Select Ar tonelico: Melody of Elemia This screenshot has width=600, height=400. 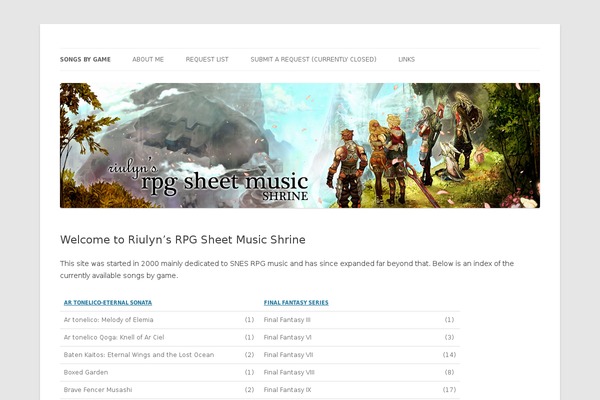(108, 320)
